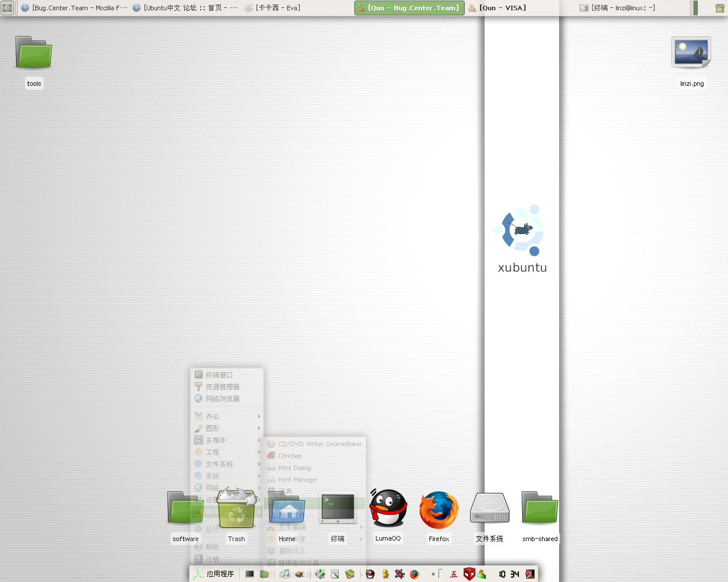The image size is (728, 582).
Task: Click the top-left panel desktop icon
Action: tap(7, 8)
